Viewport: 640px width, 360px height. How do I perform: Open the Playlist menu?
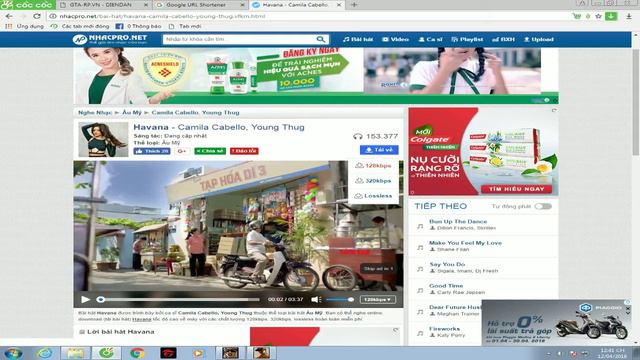(x=467, y=39)
